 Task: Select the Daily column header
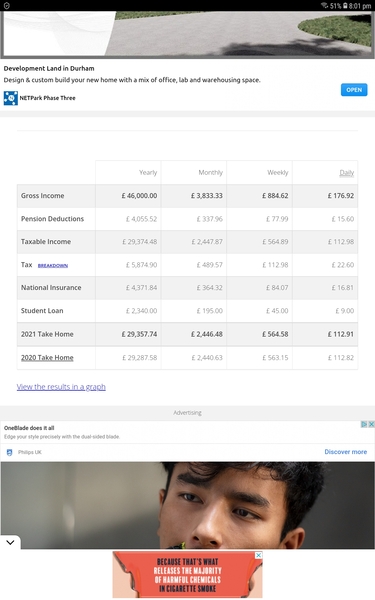[347, 173]
